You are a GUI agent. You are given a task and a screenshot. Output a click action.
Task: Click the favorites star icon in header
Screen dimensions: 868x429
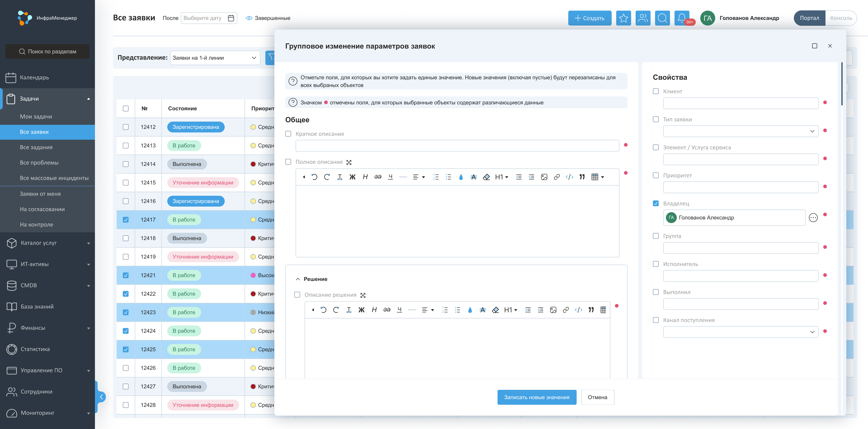coord(623,18)
